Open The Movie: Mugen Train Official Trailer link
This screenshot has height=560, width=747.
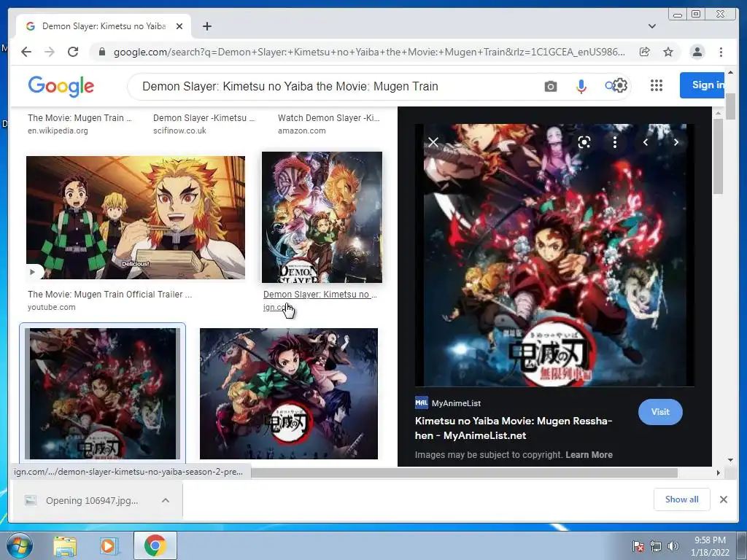pyautogui.click(x=109, y=295)
